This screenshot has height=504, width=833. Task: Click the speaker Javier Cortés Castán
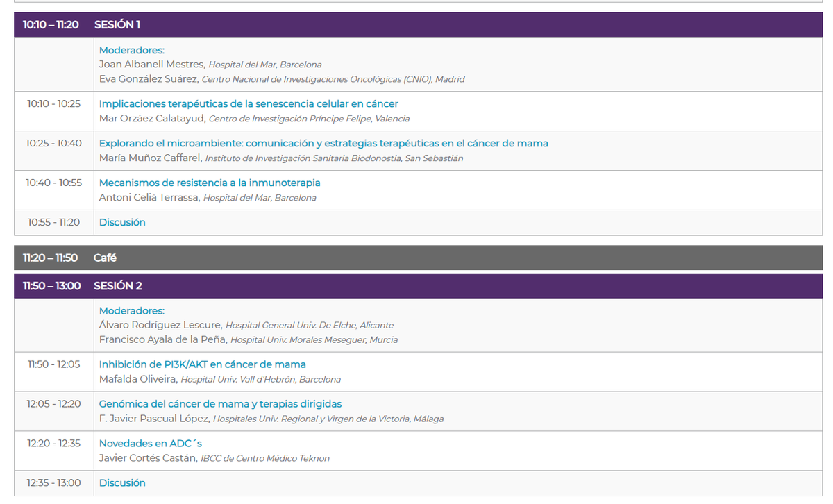(148, 458)
